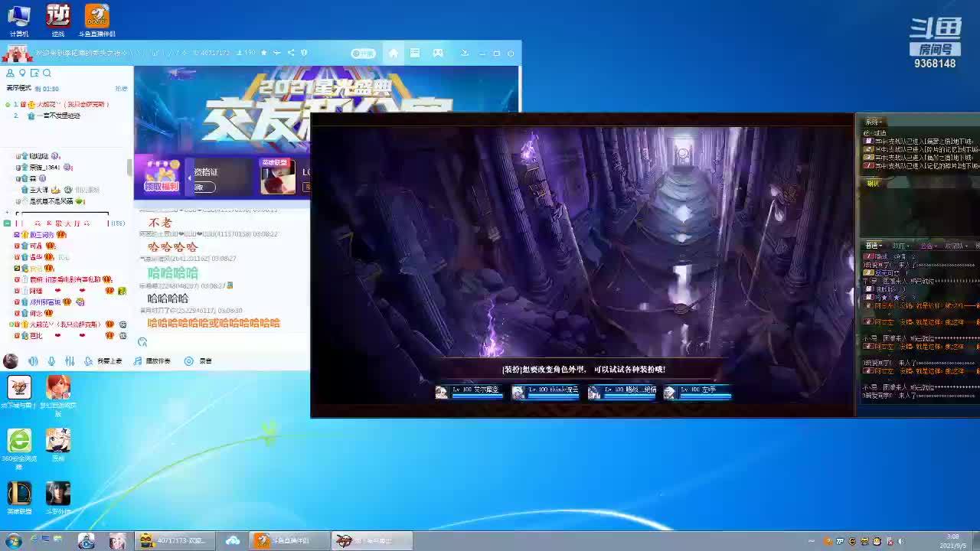
Task: Open the audio mixer sliders icon
Action: pyautogui.click(x=70, y=361)
